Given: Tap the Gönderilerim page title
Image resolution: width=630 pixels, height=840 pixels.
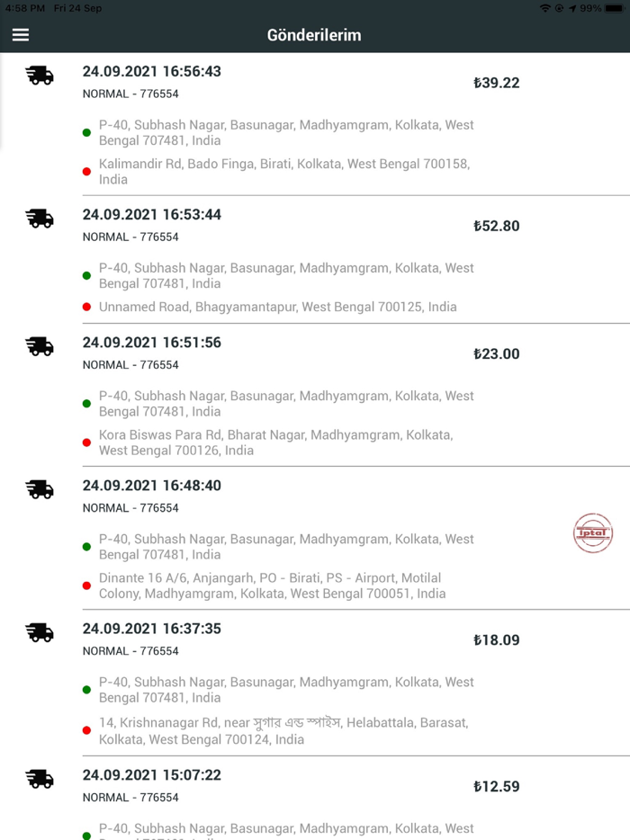Looking at the screenshot, I should pos(314,35).
